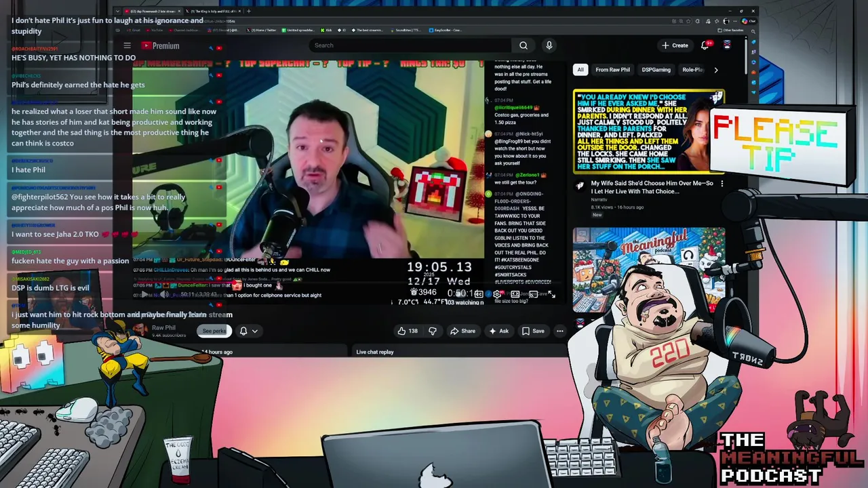Open the Kick bookmark
Screen dimensions: 868x488
point(325,30)
